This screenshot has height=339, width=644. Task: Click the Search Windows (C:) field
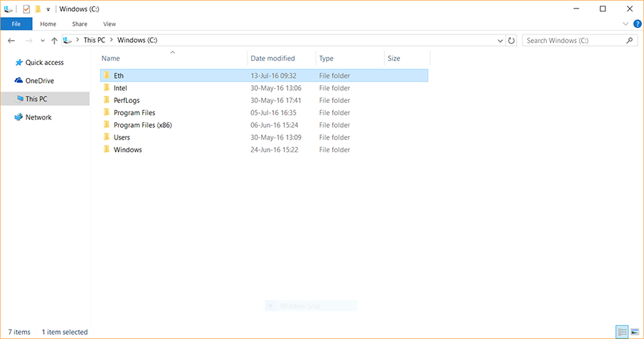click(580, 40)
